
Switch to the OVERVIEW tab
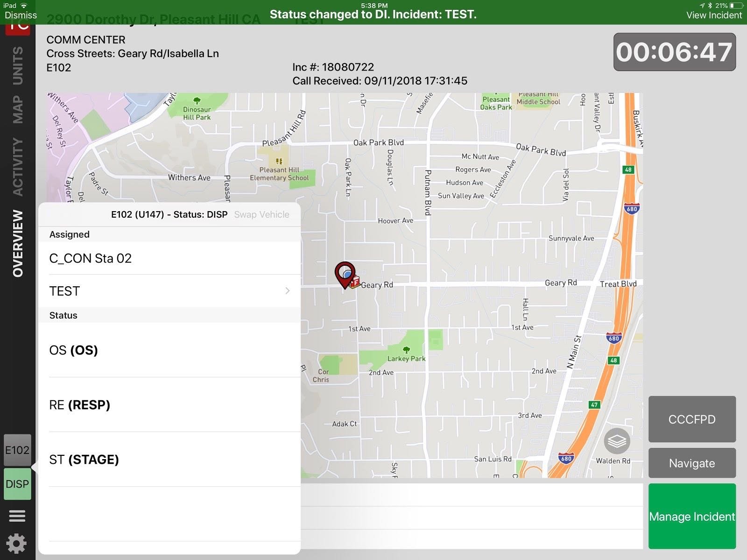pos(18,243)
